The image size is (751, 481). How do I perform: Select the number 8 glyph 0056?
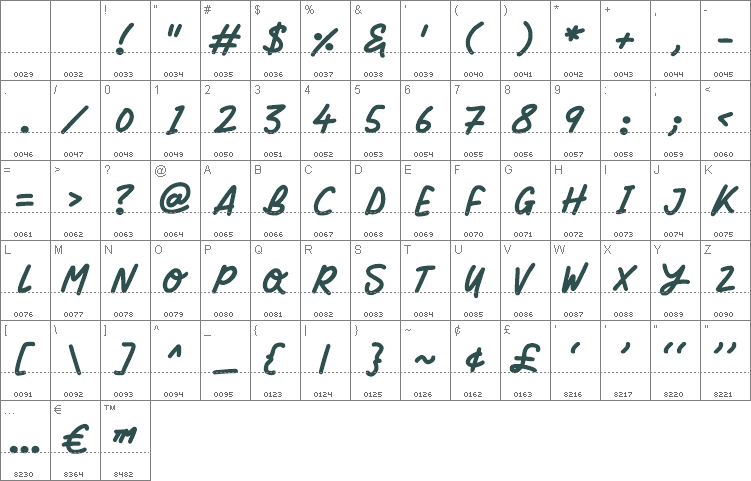(x=525, y=120)
